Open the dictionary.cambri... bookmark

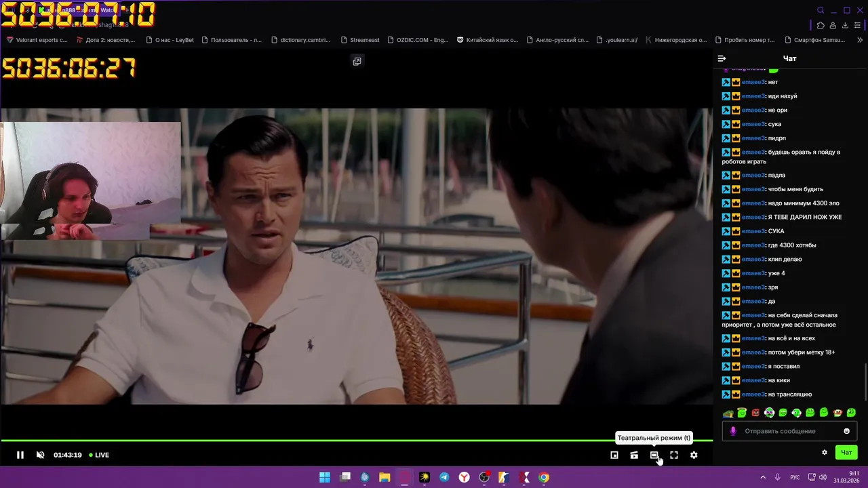click(300, 40)
